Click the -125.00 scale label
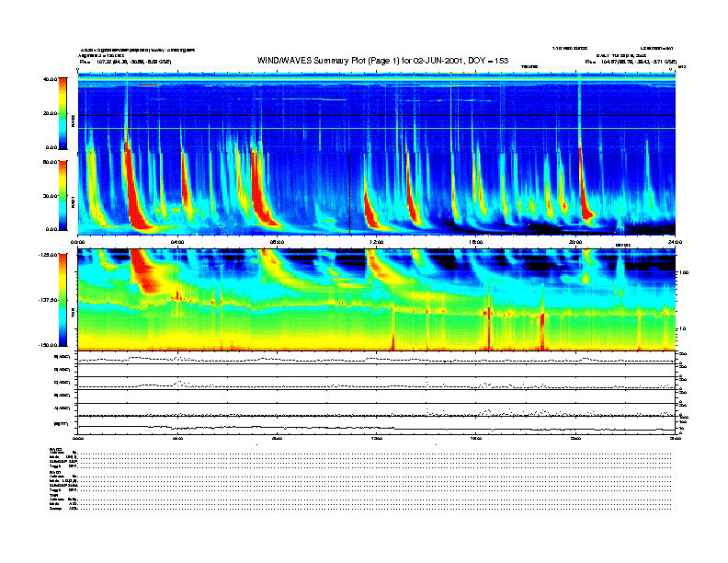The height and width of the screenshot is (563, 728). coord(48,255)
